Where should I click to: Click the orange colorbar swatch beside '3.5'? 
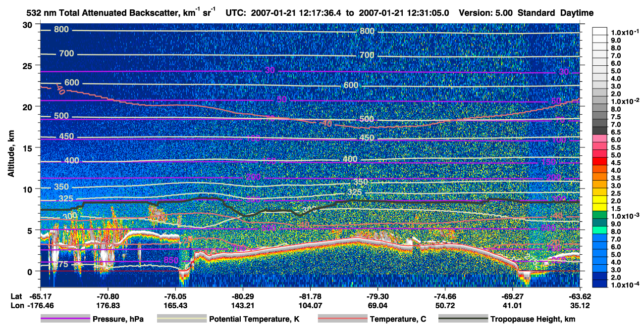(x=600, y=178)
